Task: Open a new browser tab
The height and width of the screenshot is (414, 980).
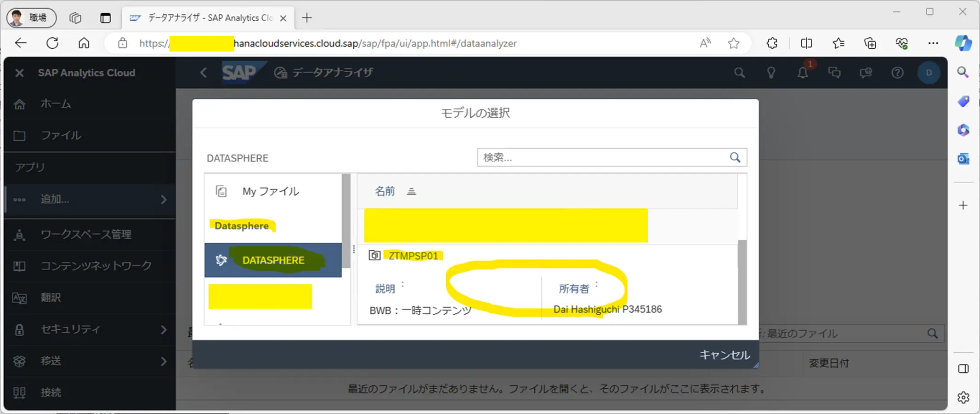Action: (307, 18)
